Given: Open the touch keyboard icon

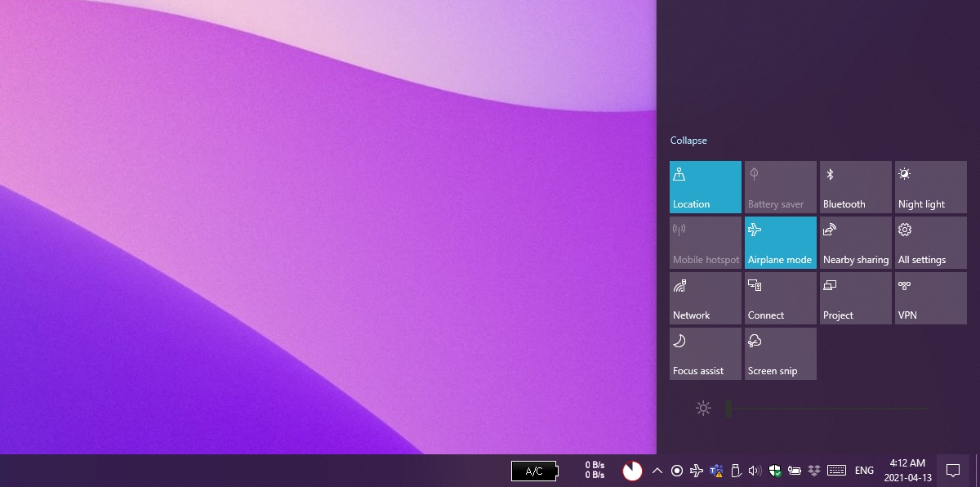Looking at the screenshot, I should click(x=836, y=471).
